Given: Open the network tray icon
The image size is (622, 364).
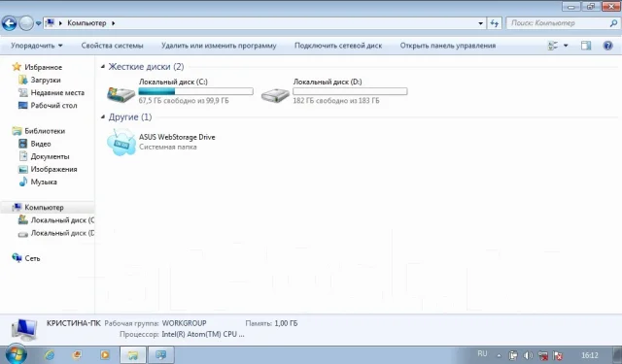Looking at the screenshot, I should tap(542, 355).
